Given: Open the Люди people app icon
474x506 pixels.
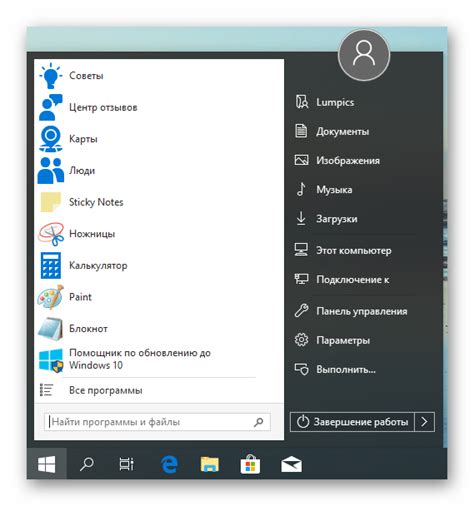Looking at the screenshot, I should click(50, 170).
